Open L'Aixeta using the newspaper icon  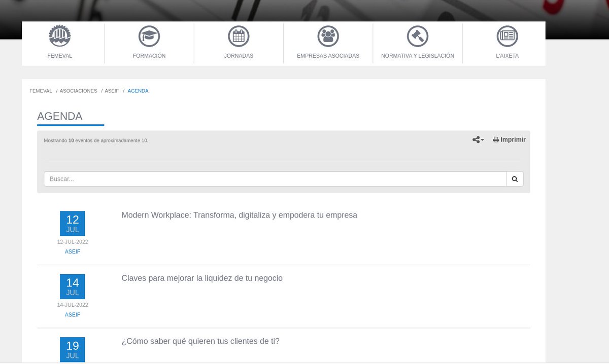click(507, 36)
